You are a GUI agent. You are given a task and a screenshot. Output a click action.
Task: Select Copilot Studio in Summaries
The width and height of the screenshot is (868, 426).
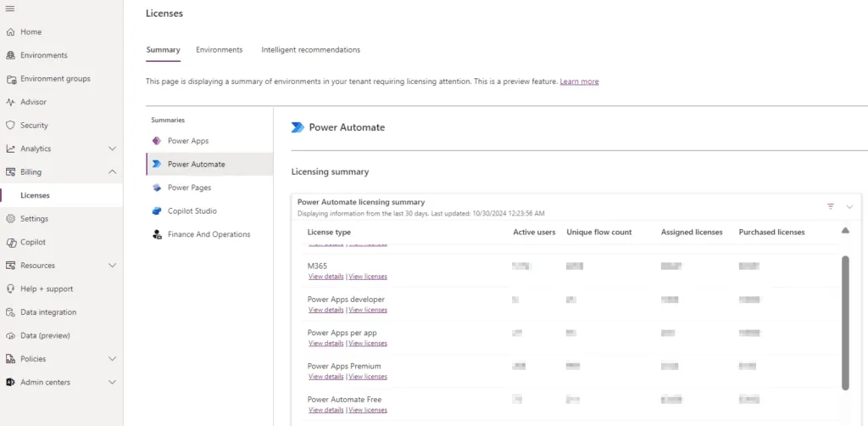coord(210,211)
